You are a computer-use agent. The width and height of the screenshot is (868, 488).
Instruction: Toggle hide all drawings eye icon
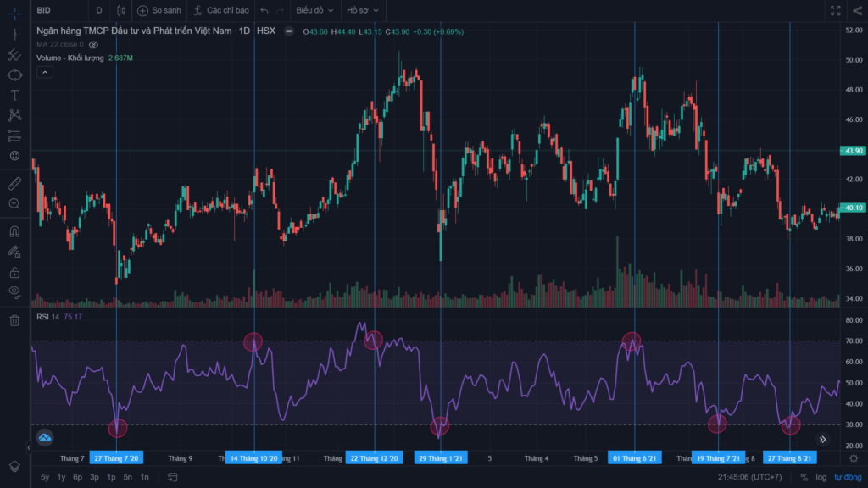(x=15, y=291)
